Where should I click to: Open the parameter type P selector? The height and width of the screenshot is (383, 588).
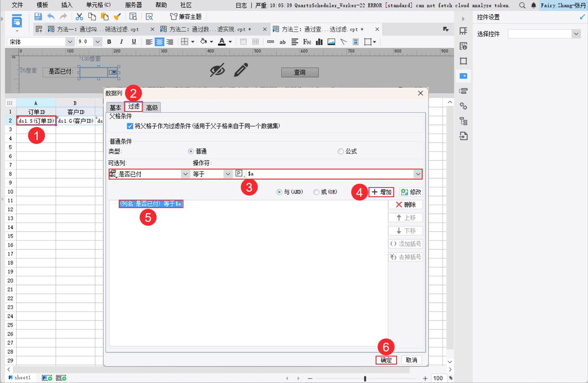point(239,174)
